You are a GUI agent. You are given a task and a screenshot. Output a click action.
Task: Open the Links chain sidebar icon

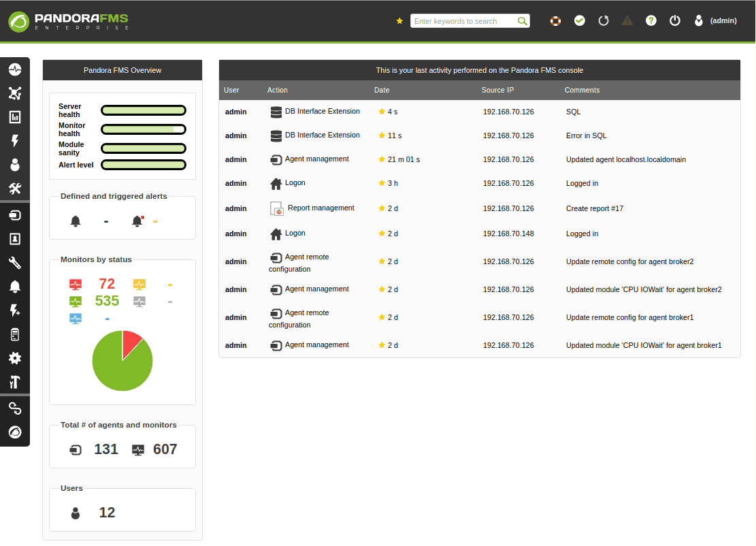pos(15,409)
